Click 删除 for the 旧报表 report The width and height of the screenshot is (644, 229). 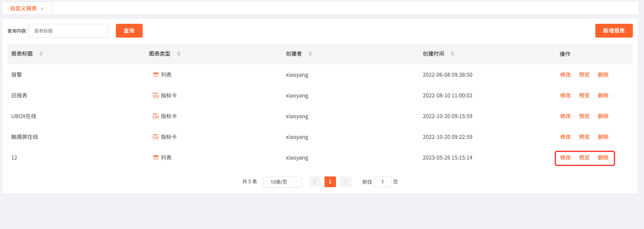pos(603,96)
